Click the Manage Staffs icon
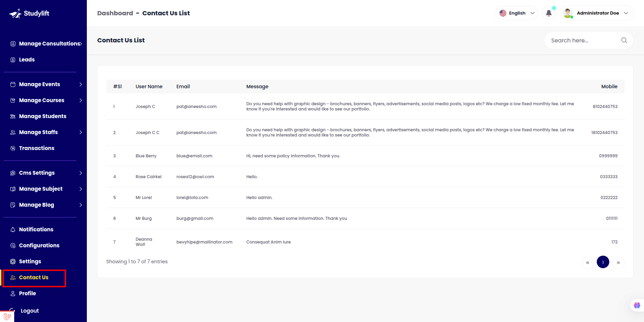Image resolution: width=644 pixels, height=322 pixels. pyautogui.click(x=13, y=132)
